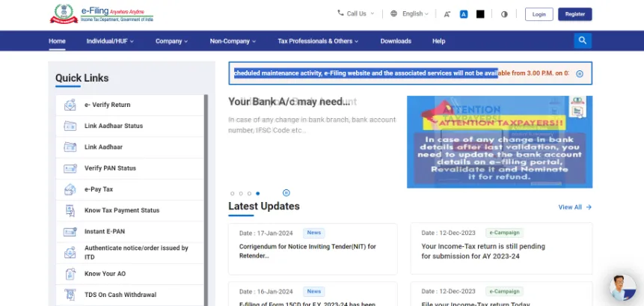
Task: Open Instant E-PAN quick link
Action: tap(130, 232)
